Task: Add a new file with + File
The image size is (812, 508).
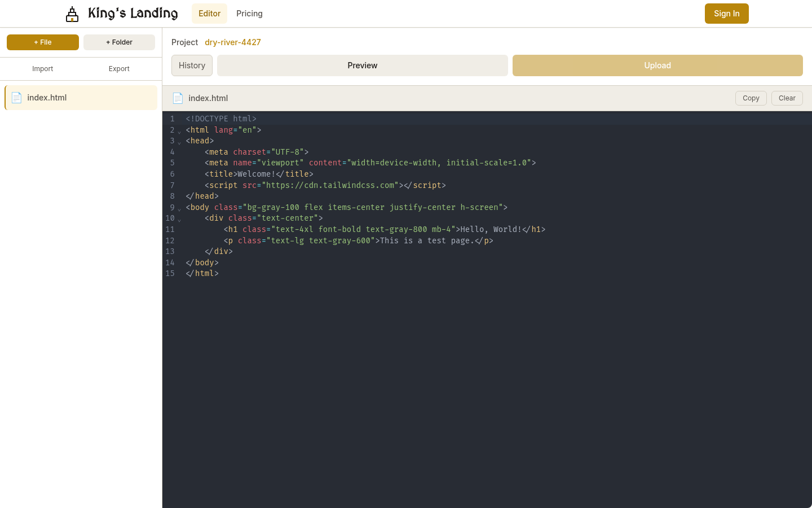Action: pos(43,42)
